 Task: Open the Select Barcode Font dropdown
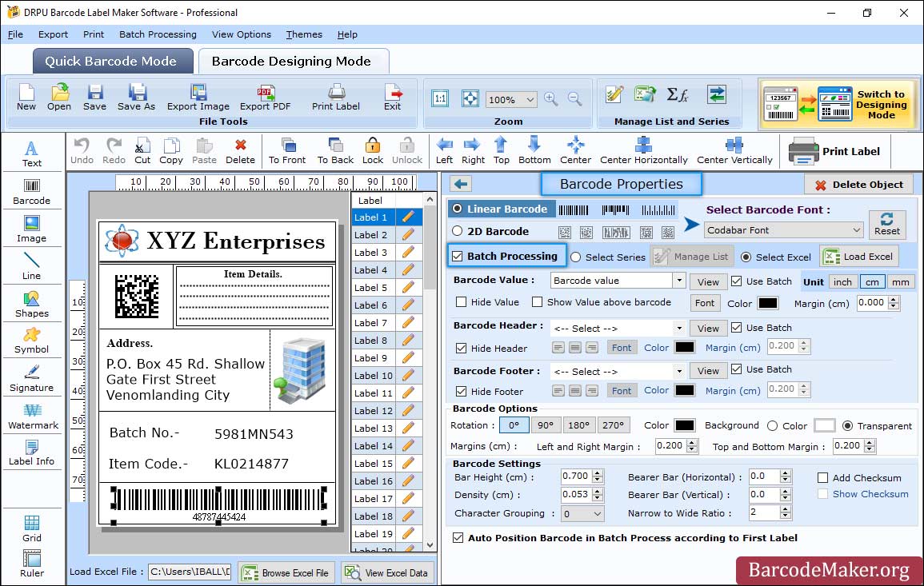click(784, 230)
